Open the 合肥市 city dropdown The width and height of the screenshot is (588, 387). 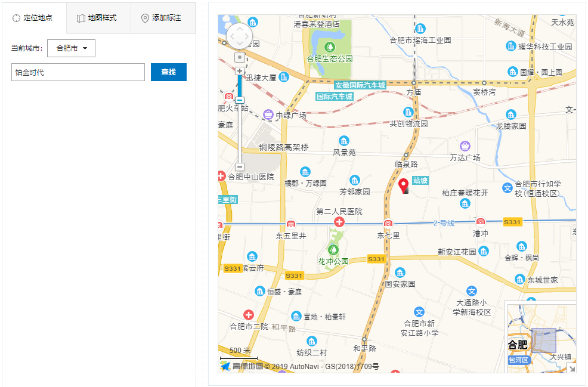pyautogui.click(x=71, y=48)
